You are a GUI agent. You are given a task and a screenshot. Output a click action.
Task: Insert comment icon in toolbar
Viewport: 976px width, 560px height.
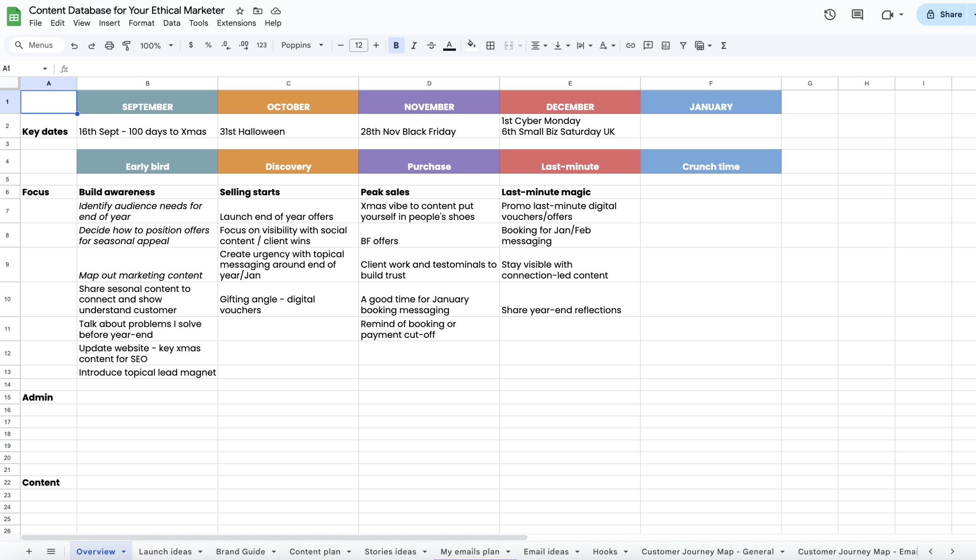pyautogui.click(x=648, y=45)
